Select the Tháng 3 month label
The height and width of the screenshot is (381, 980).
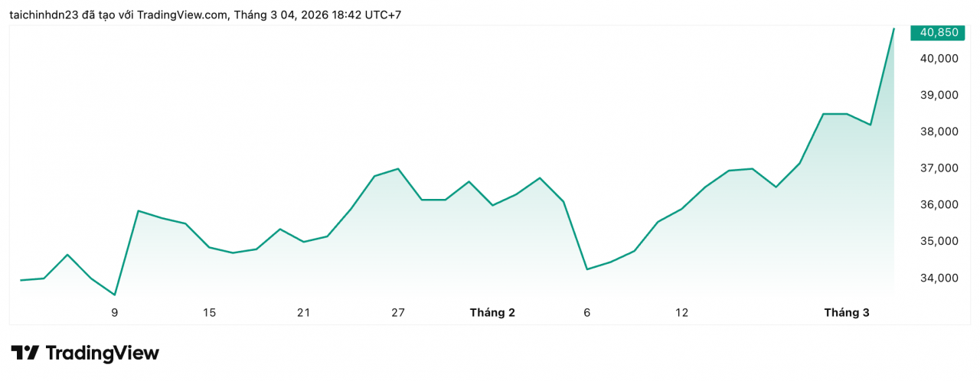tap(847, 312)
